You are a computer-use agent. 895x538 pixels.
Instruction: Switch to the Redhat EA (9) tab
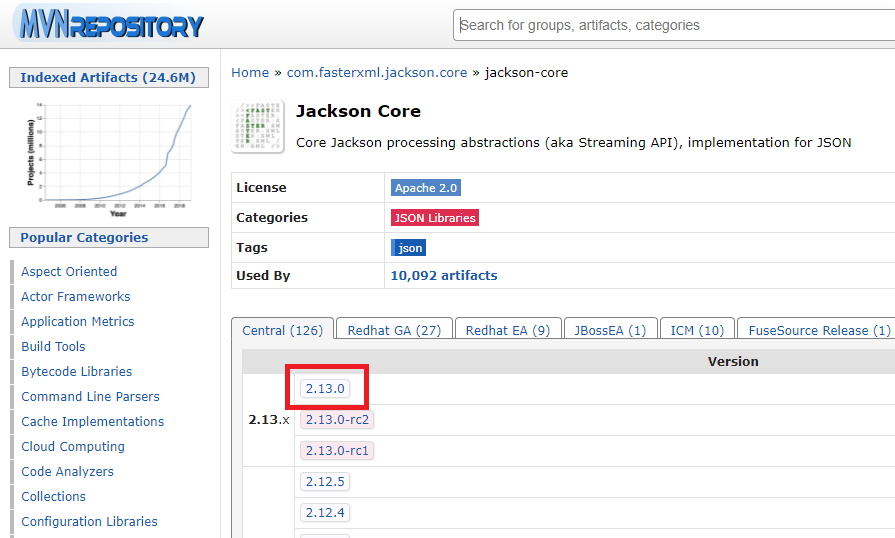click(508, 330)
